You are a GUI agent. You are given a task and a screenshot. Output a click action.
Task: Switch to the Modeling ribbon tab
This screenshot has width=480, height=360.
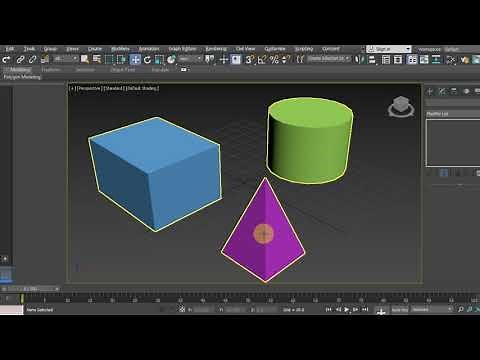(x=20, y=70)
